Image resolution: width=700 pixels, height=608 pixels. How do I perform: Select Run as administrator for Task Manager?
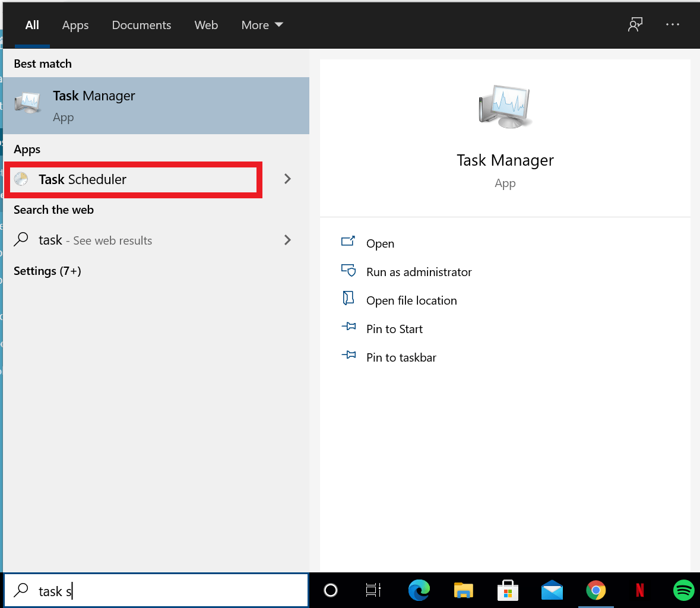click(x=419, y=272)
